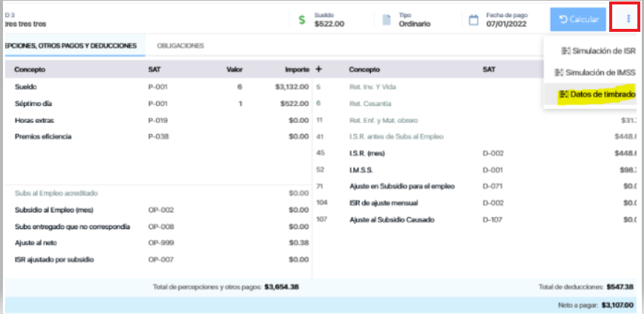Image resolution: width=644 pixels, height=314 pixels.
Task: Click the Tipo document icon
Action: pyautogui.click(x=386, y=20)
